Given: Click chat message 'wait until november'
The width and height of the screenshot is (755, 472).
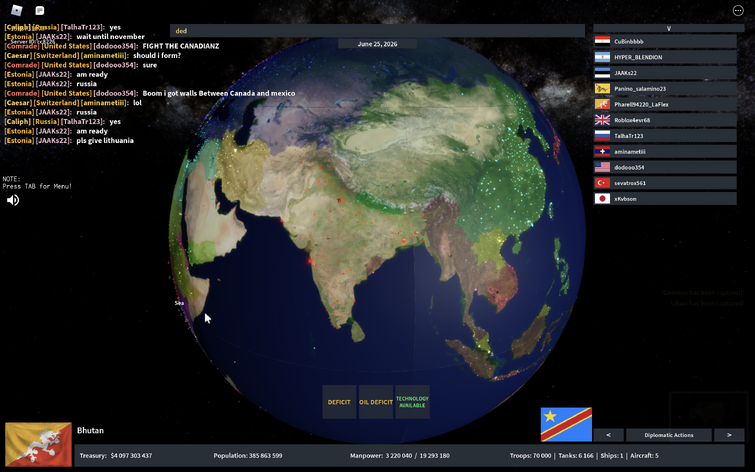Looking at the screenshot, I should 110,37.
